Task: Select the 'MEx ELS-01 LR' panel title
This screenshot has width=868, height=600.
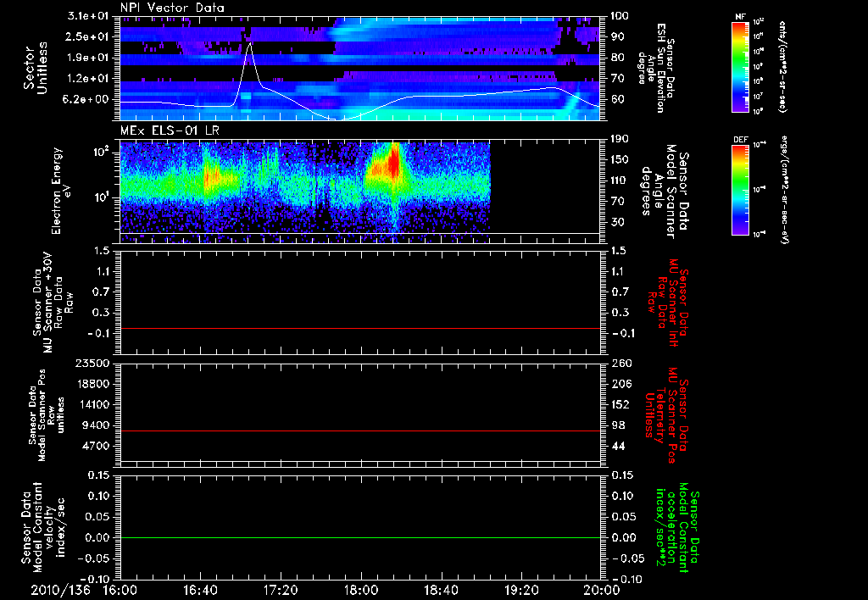Action: pos(170,131)
